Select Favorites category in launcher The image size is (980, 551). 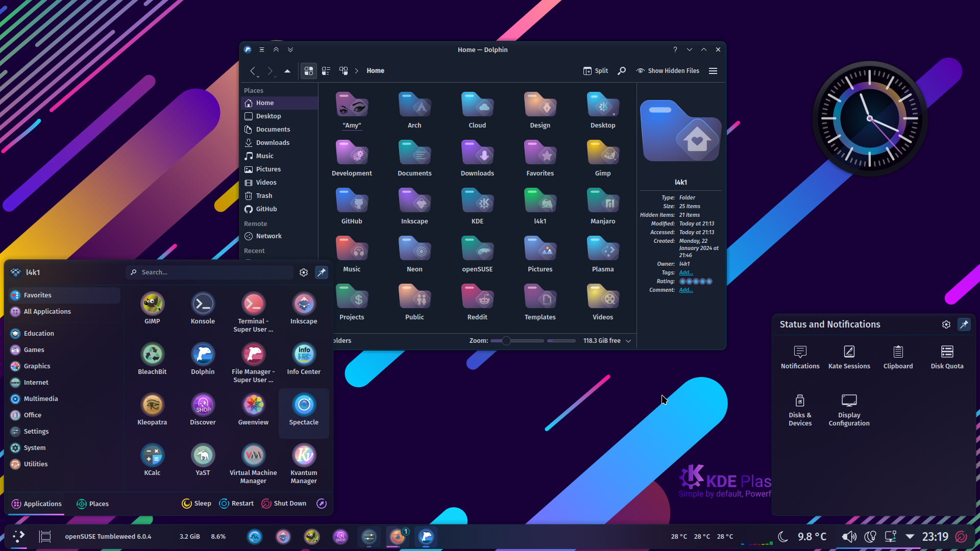(64, 295)
